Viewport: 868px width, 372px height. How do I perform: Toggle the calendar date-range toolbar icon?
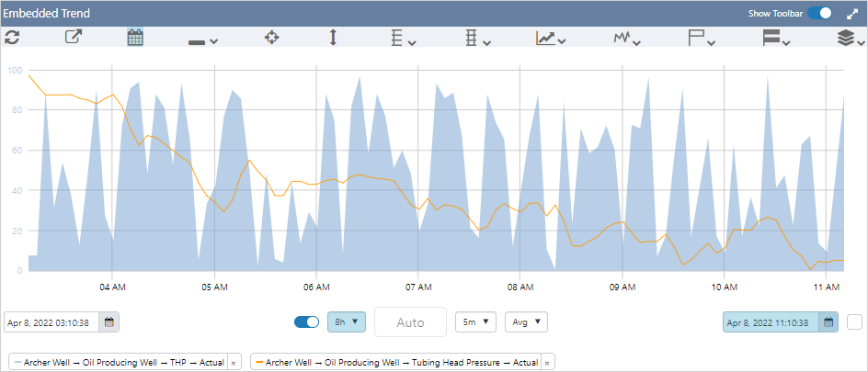tap(135, 37)
